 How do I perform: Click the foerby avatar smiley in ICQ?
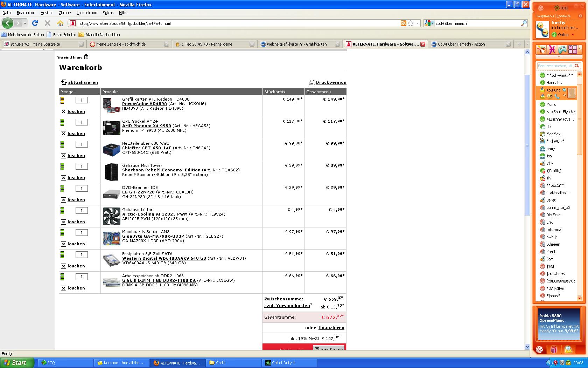542,29
